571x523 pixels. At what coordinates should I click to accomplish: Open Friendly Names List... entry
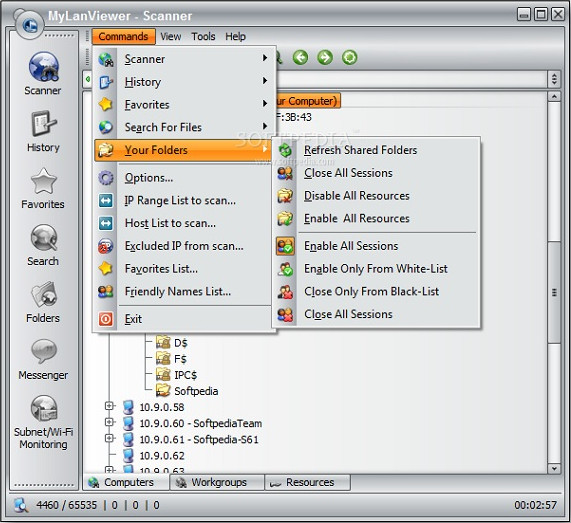184,292
